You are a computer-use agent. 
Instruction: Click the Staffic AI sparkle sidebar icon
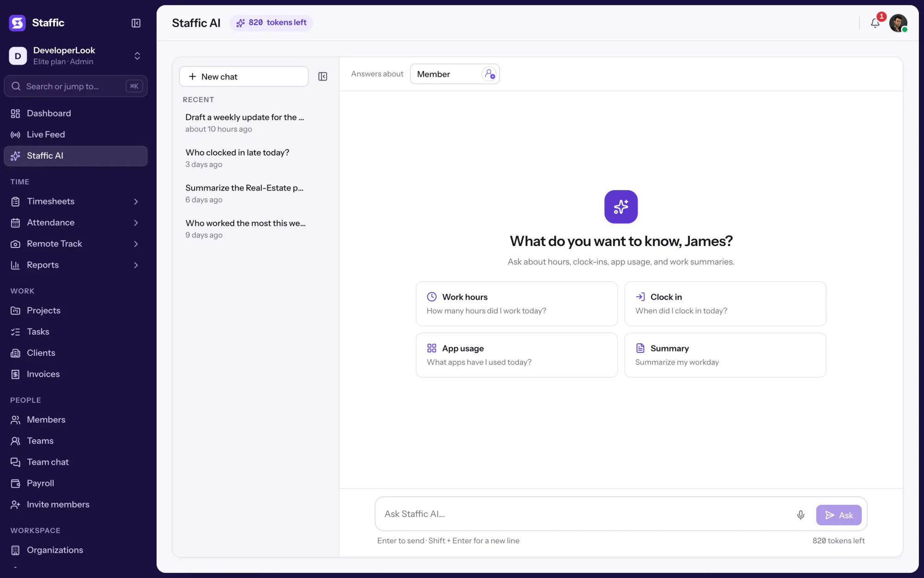(x=15, y=156)
